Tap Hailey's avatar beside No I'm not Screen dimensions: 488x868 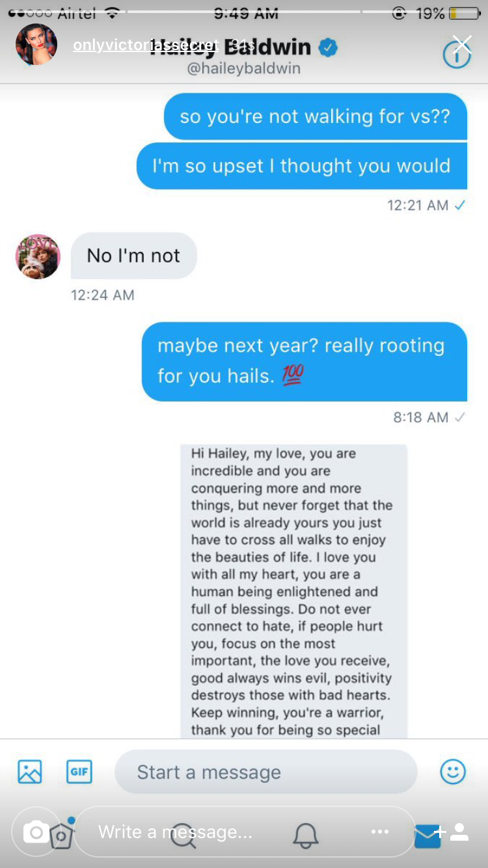tap(38, 257)
